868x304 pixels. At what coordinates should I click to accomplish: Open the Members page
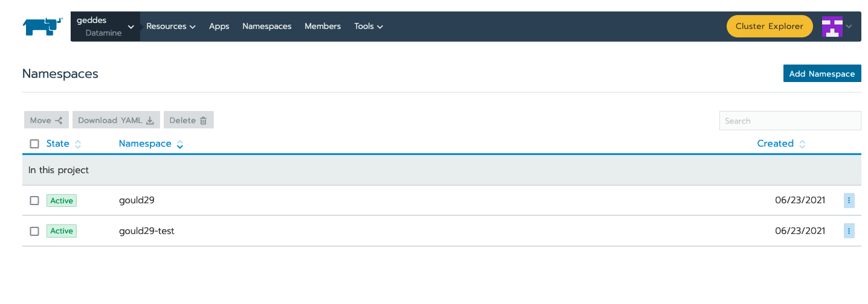[x=323, y=27]
